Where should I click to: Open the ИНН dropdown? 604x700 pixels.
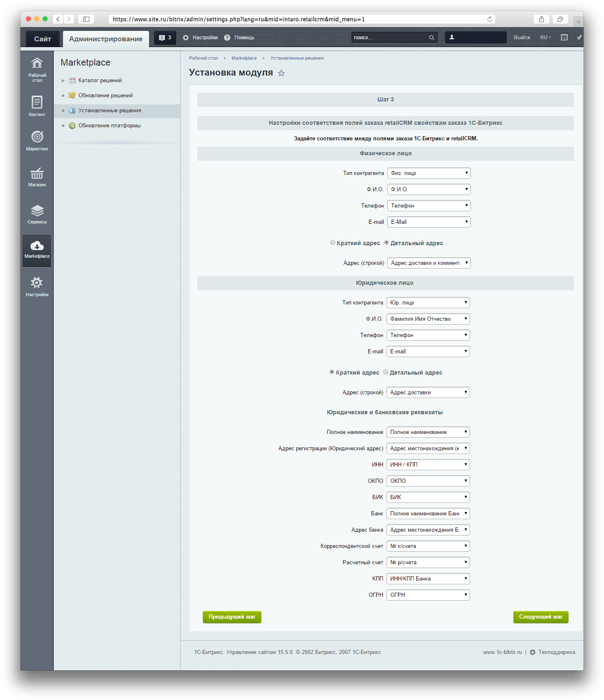click(428, 464)
